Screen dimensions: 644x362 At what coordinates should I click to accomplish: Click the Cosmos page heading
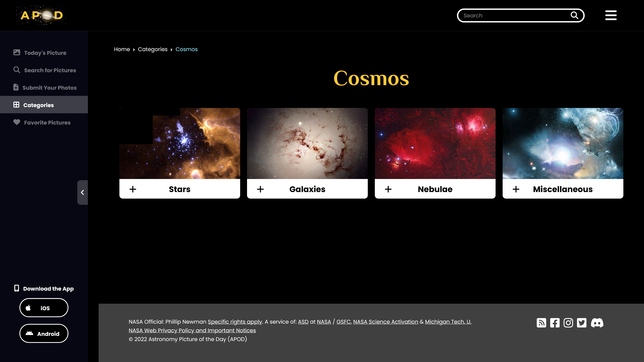click(x=371, y=78)
